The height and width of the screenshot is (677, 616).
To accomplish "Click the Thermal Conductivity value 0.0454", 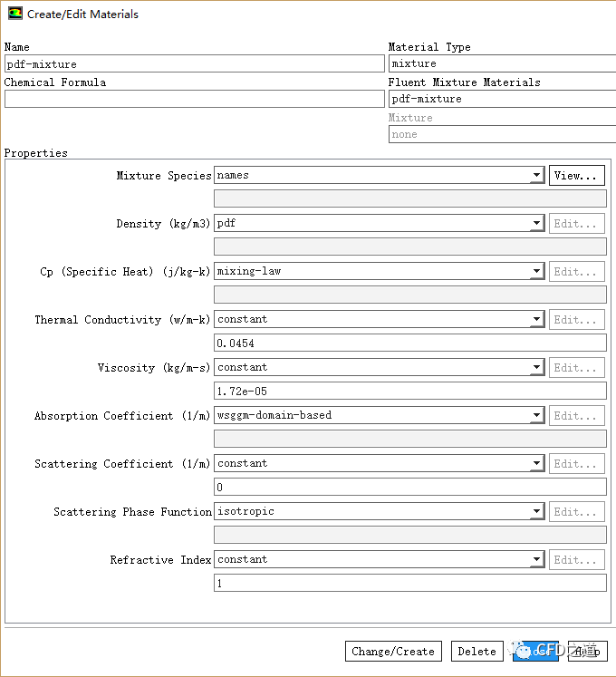I will point(409,343).
